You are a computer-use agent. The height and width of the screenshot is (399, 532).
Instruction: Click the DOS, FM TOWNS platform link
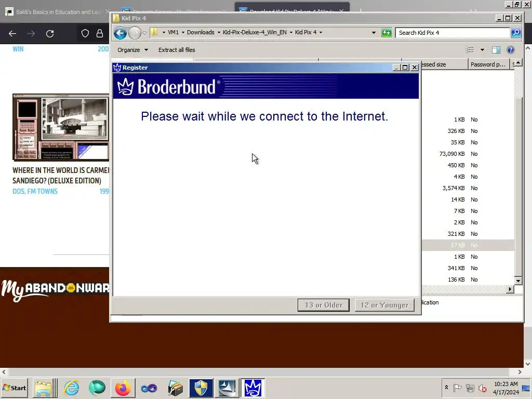click(35, 191)
